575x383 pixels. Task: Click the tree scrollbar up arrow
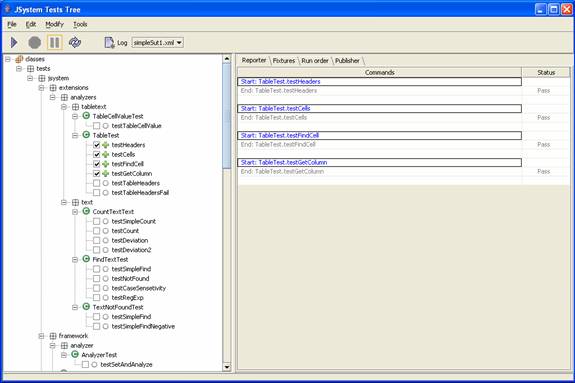(x=227, y=59)
